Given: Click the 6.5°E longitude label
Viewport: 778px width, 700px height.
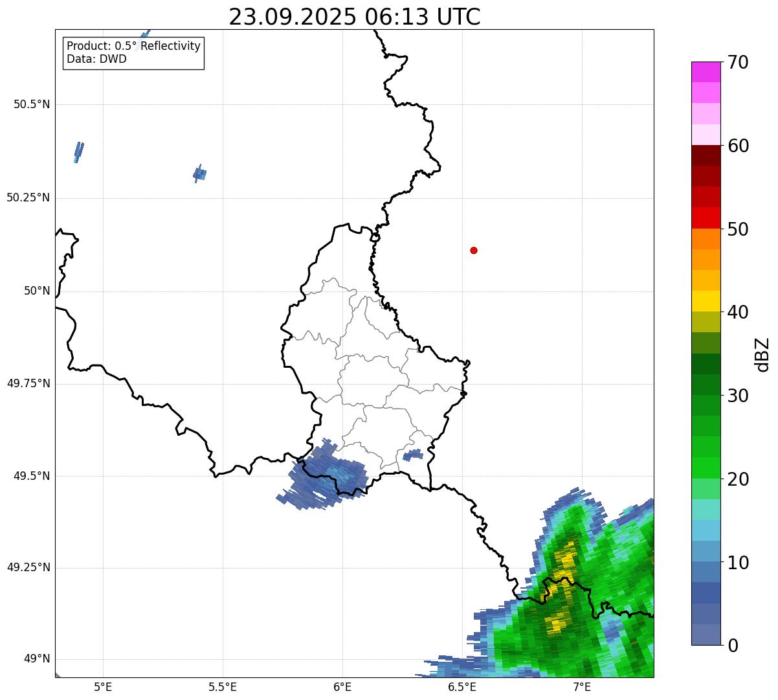Looking at the screenshot, I should (x=463, y=687).
